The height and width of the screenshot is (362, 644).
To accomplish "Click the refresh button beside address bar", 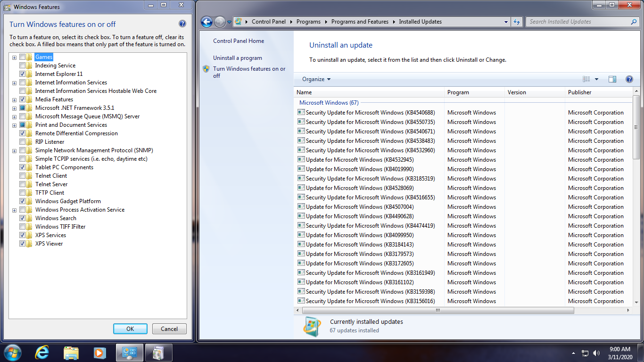I will 517,22.
